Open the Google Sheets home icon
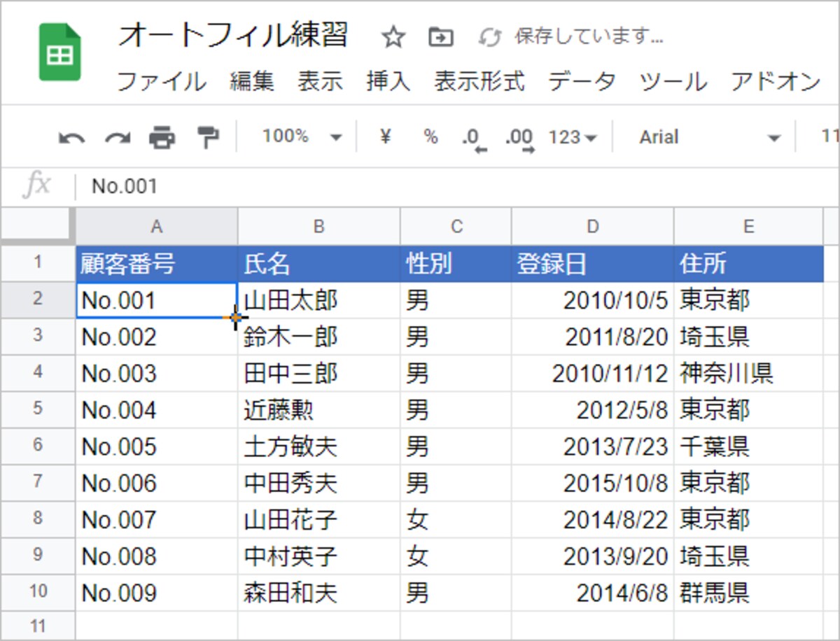The image size is (840, 641). tap(59, 52)
